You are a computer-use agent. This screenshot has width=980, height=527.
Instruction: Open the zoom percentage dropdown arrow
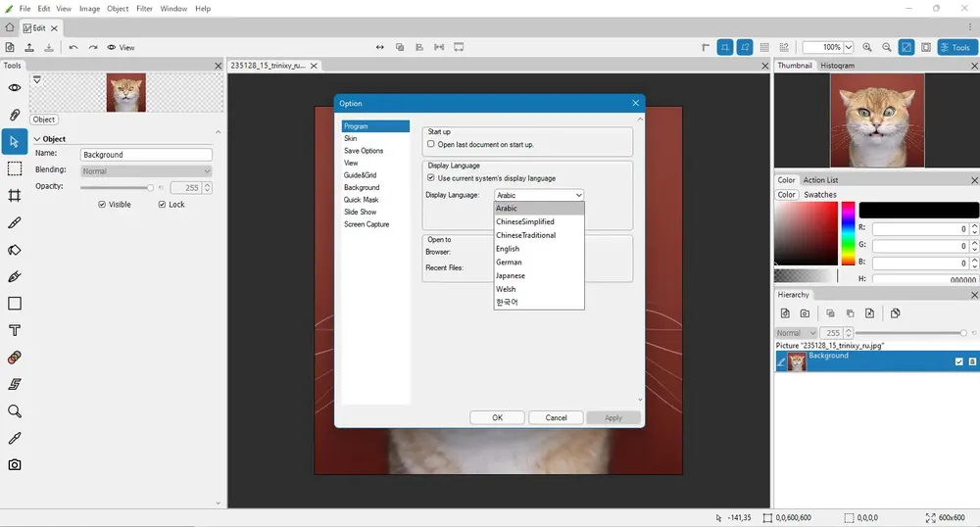coord(848,47)
